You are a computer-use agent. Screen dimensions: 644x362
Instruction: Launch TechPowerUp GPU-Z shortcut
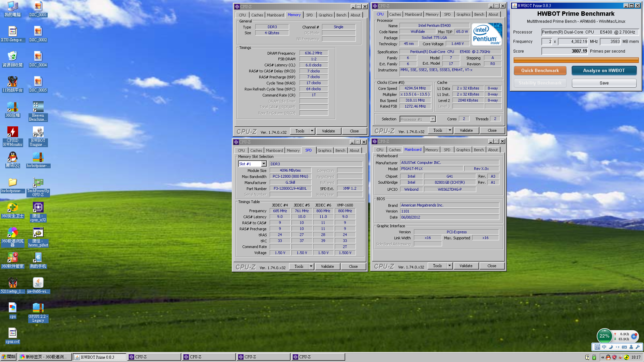point(38,187)
